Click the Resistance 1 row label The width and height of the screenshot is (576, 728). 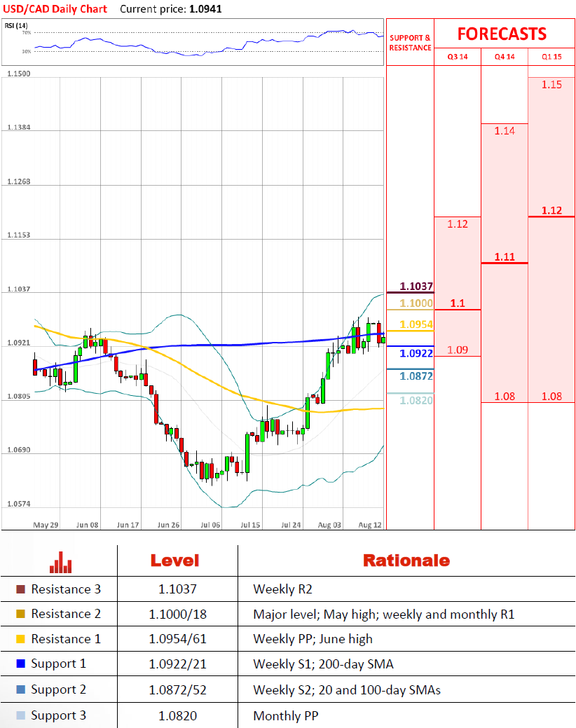pyautogui.click(x=66, y=639)
